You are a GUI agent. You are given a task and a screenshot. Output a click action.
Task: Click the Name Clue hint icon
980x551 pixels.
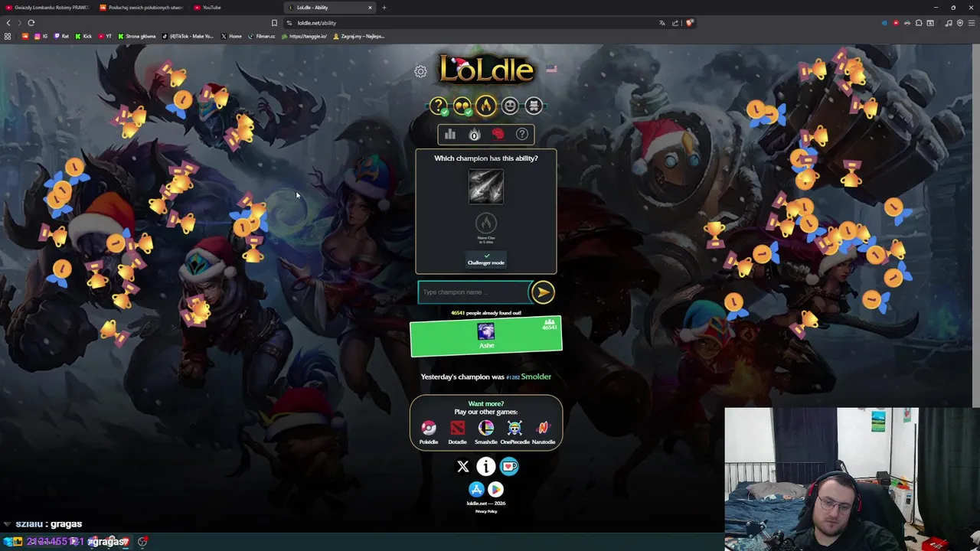click(486, 223)
